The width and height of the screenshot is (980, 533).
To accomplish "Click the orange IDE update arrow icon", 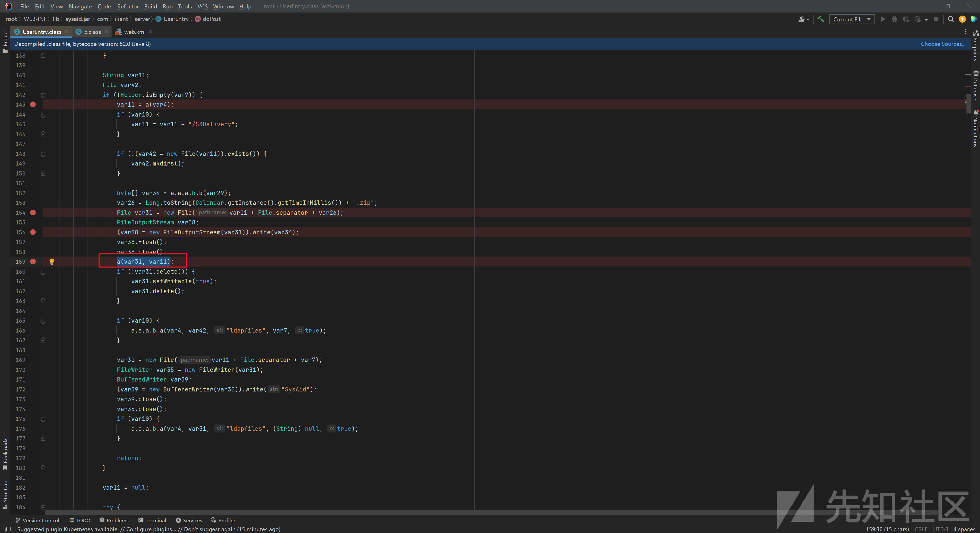I will (962, 19).
